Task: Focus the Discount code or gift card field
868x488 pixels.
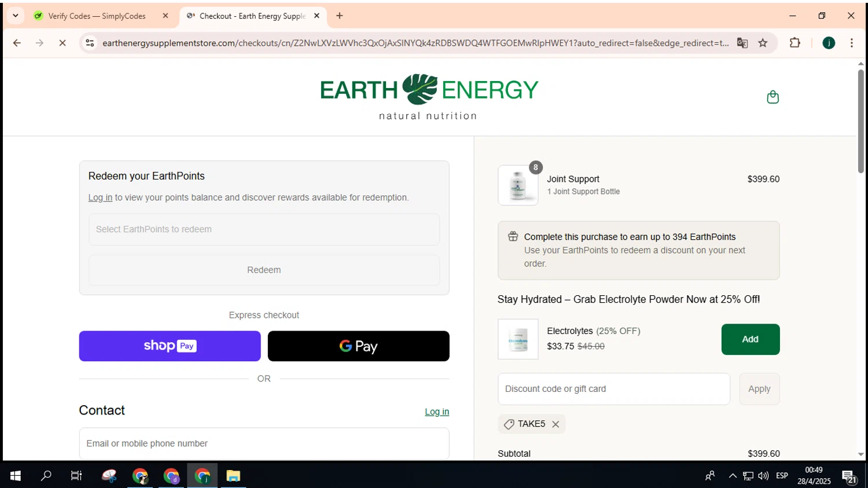Action: [x=614, y=389]
